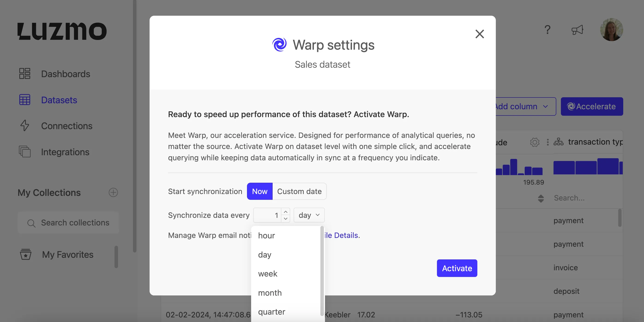644x322 pixels.
Task: Open the Connections lightning icon
Action: [x=25, y=126]
